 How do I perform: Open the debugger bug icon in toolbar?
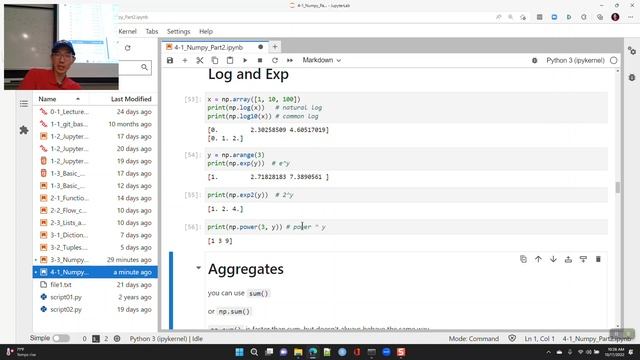[x=534, y=60]
